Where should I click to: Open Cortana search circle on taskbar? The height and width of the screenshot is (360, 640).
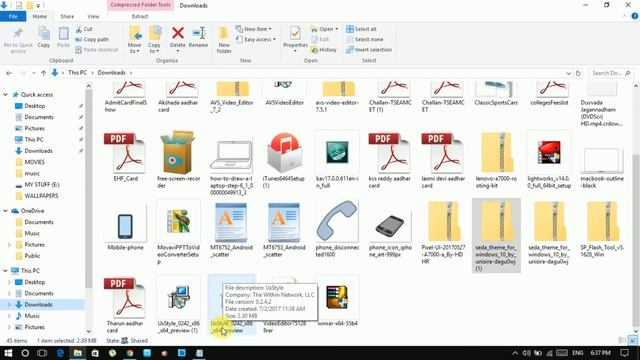25,353
